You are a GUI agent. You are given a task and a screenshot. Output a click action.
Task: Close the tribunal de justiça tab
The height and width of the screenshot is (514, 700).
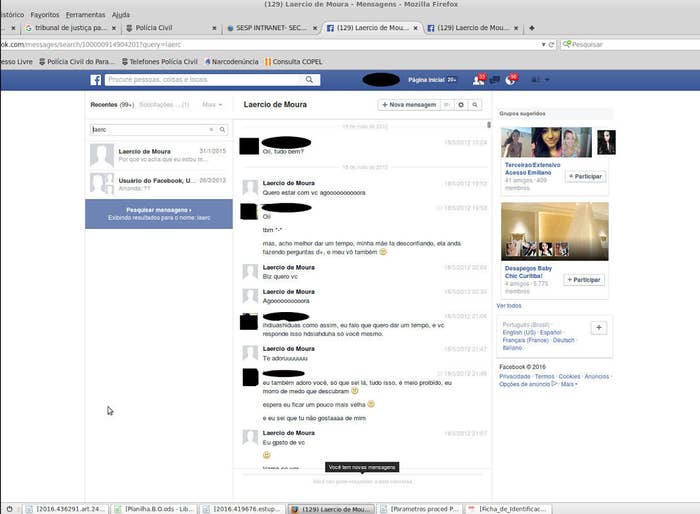click(114, 28)
